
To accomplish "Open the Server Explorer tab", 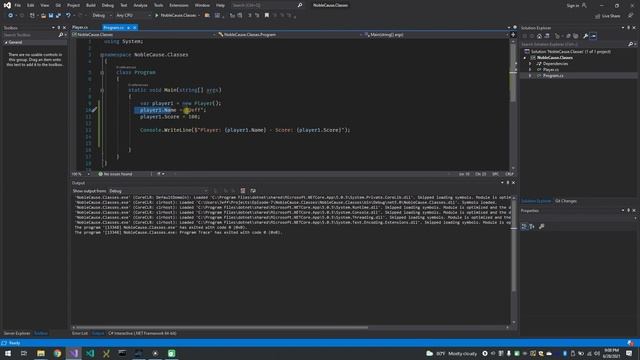I will click(17, 333).
